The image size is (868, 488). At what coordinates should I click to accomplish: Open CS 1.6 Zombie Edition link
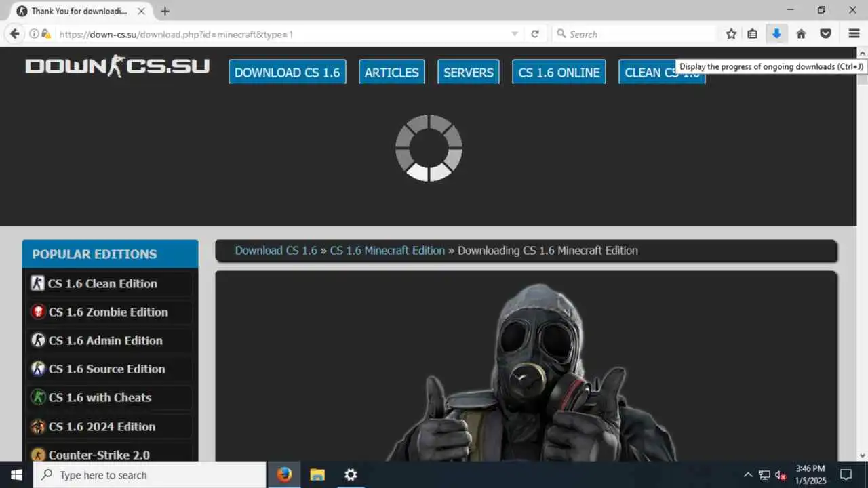coord(108,312)
